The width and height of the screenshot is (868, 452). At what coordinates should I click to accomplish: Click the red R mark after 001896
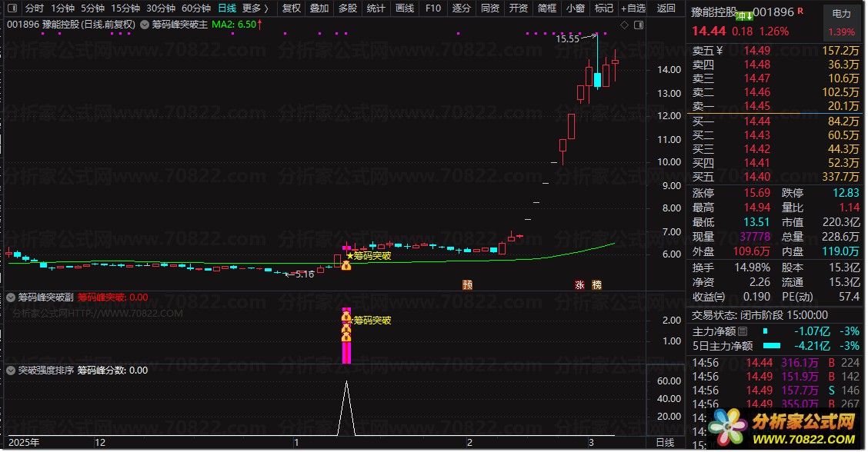(x=800, y=11)
